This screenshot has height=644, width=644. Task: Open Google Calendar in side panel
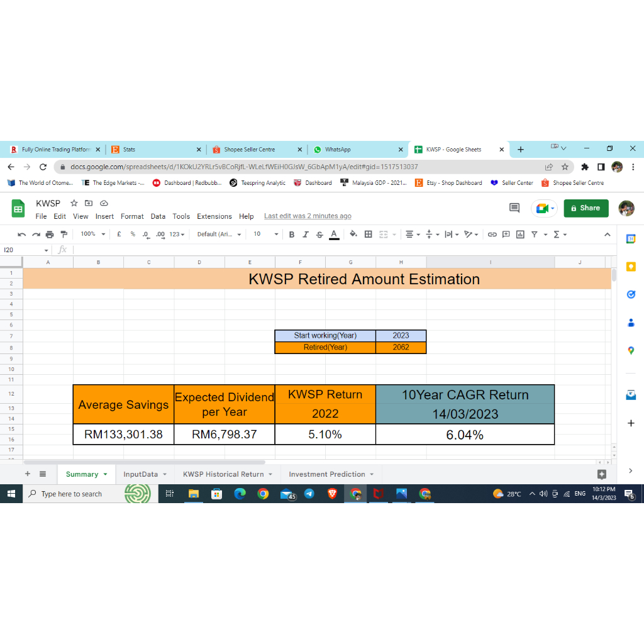(631, 239)
